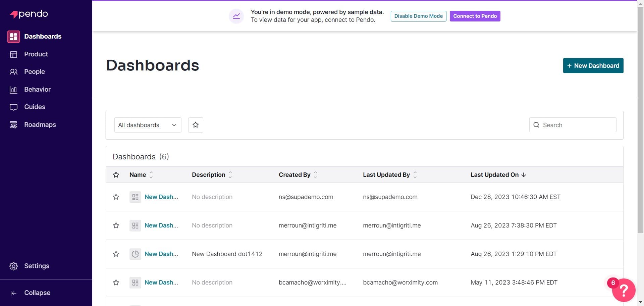Open Settings via the gear icon

(x=13, y=266)
